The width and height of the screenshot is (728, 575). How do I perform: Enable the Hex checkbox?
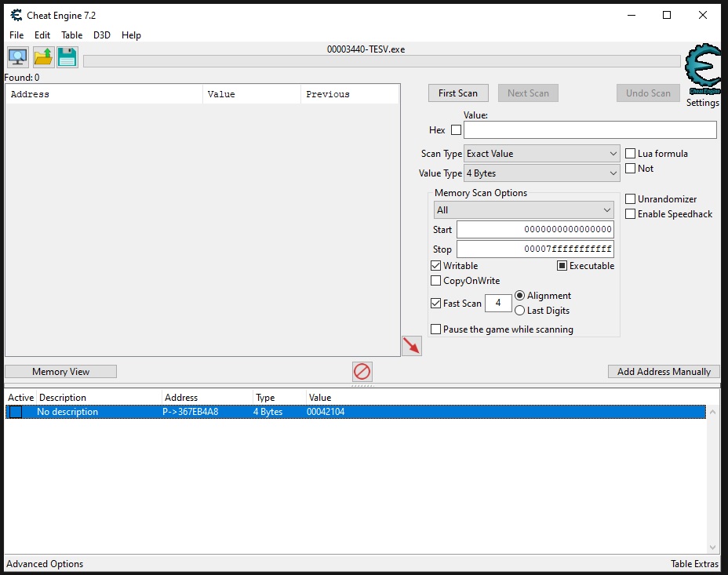pos(457,130)
